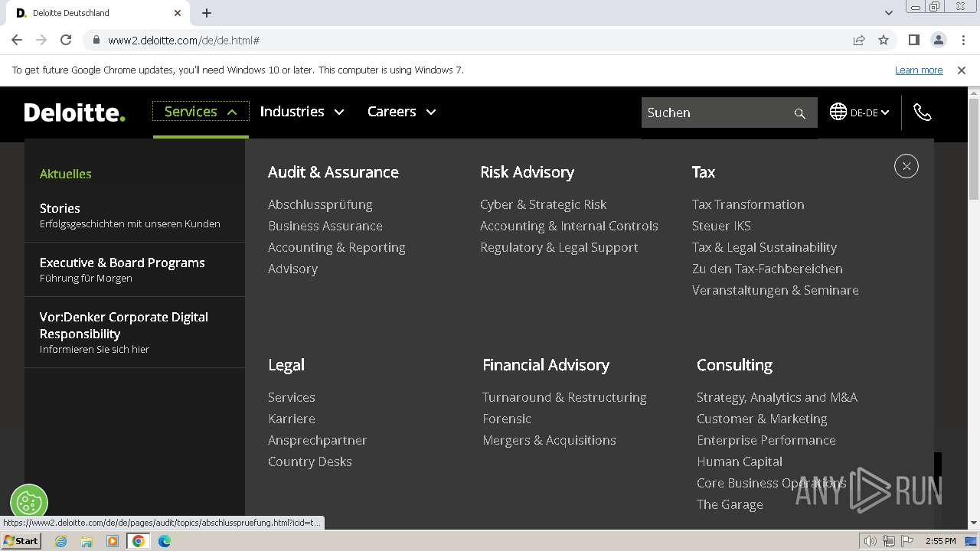Close the Deloitte Deutschland tab
Screen dimensions: 980x551
(x=178, y=13)
